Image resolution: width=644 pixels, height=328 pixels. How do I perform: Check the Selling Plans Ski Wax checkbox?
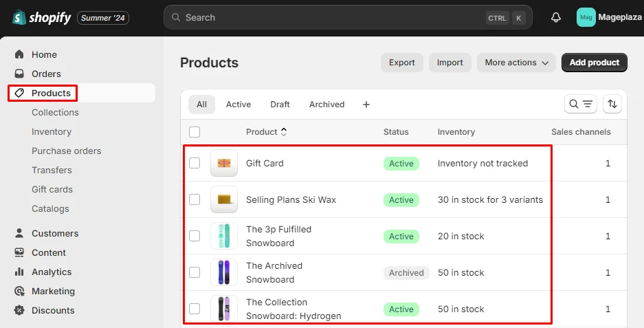(x=195, y=199)
